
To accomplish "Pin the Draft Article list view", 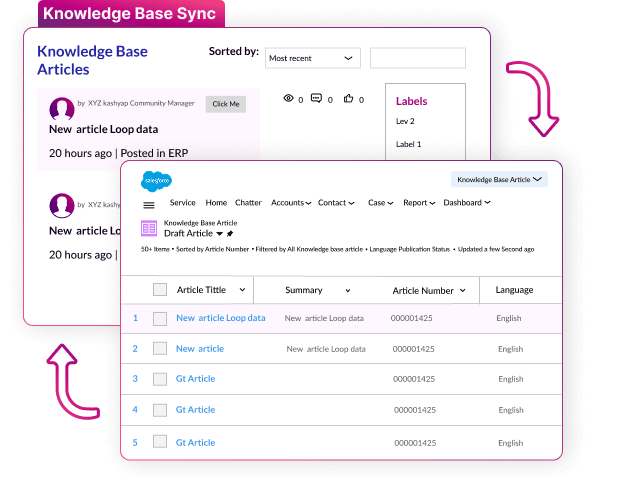I will pyautogui.click(x=230, y=233).
